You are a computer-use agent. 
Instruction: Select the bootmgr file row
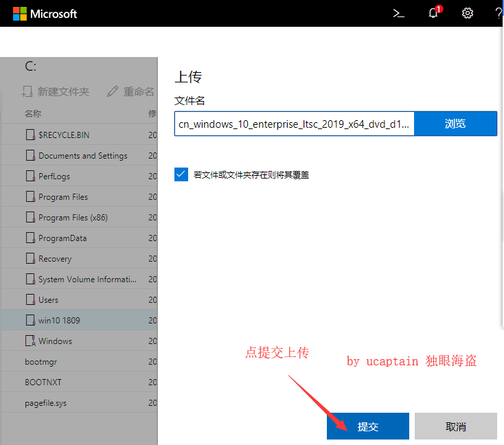79,361
